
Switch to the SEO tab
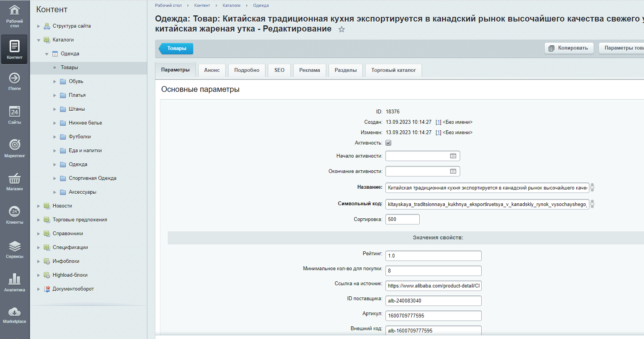point(279,70)
